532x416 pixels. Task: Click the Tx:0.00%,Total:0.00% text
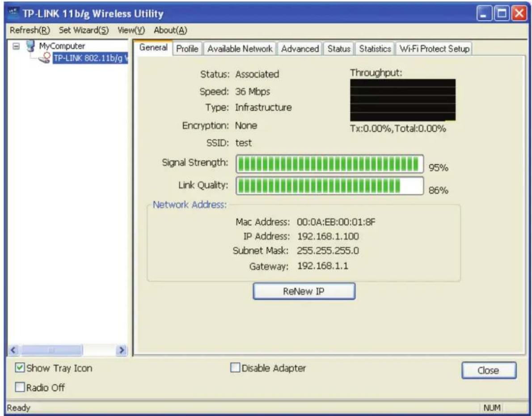[398, 129]
